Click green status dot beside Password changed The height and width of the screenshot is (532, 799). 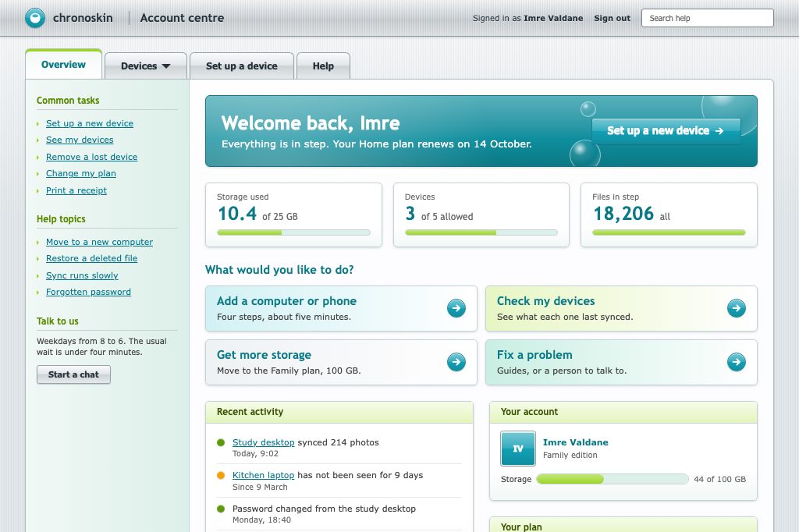(221, 509)
